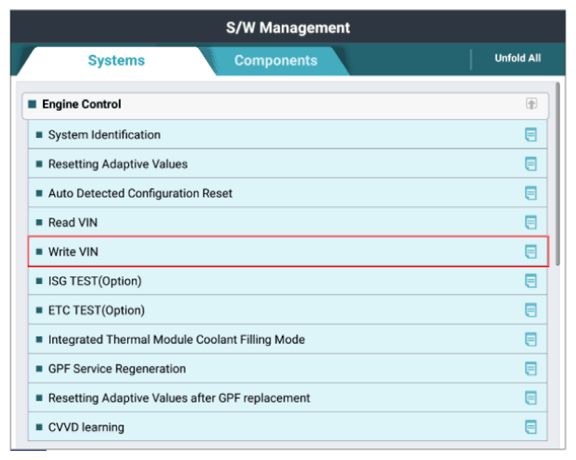Open Auto Detected Configuration Reset note icon

point(530,193)
